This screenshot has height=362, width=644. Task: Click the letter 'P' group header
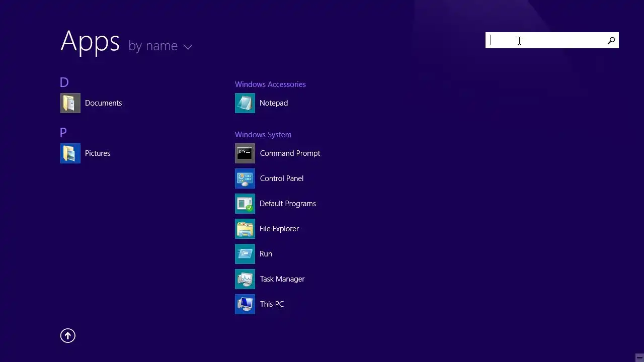click(x=63, y=133)
